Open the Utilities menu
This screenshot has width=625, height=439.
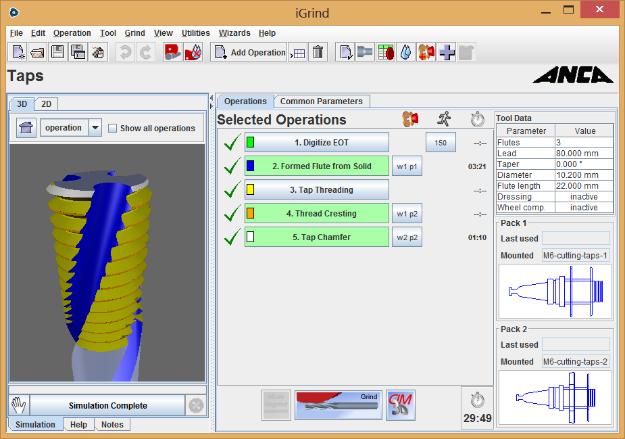tap(196, 33)
